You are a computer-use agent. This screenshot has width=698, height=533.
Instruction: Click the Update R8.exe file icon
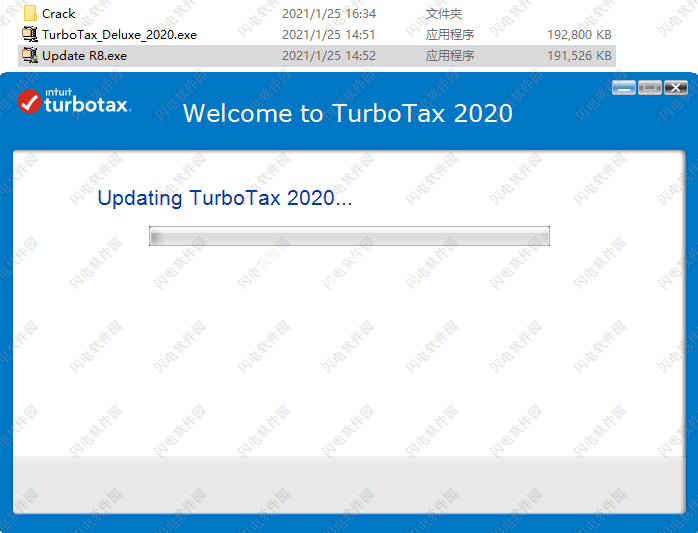pos(30,55)
